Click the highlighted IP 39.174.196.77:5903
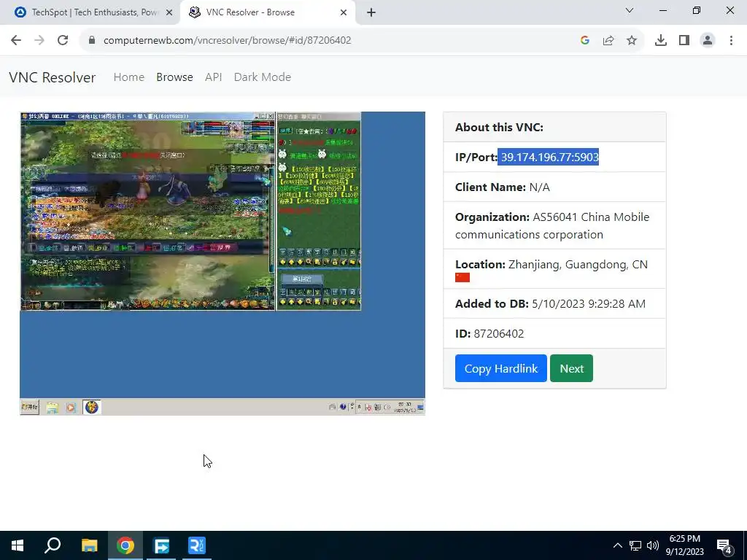747x560 pixels. (x=549, y=157)
